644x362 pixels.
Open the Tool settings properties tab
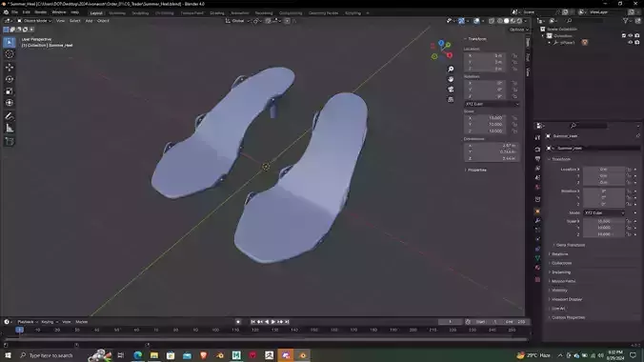click(x=537, y=137)
